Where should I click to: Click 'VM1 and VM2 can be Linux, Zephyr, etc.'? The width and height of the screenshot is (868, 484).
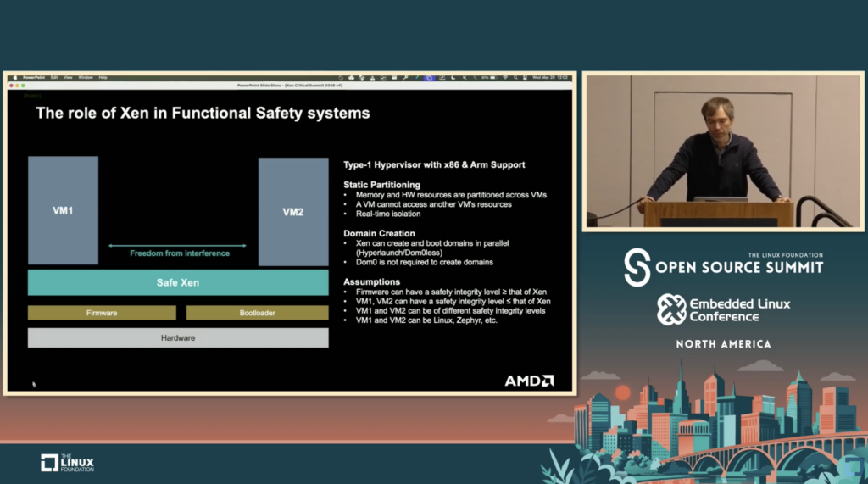426,320
